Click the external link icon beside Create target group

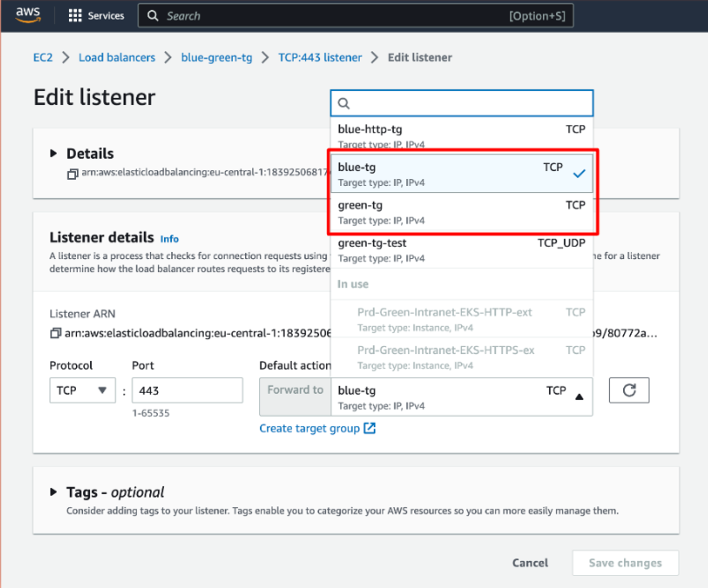tap(370, 428)
